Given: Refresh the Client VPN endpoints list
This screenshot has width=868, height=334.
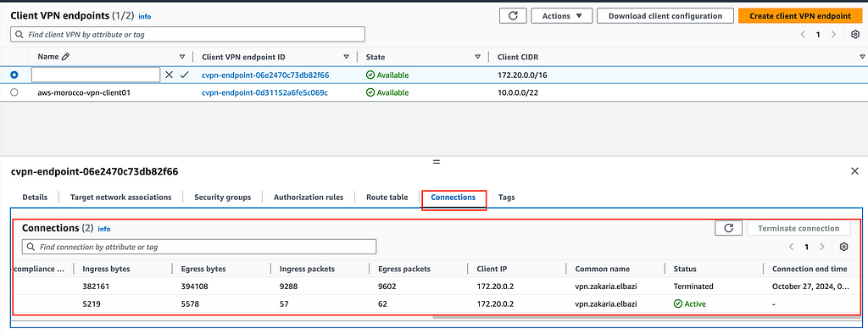Looking at the screenshot, I should (513, 15).
